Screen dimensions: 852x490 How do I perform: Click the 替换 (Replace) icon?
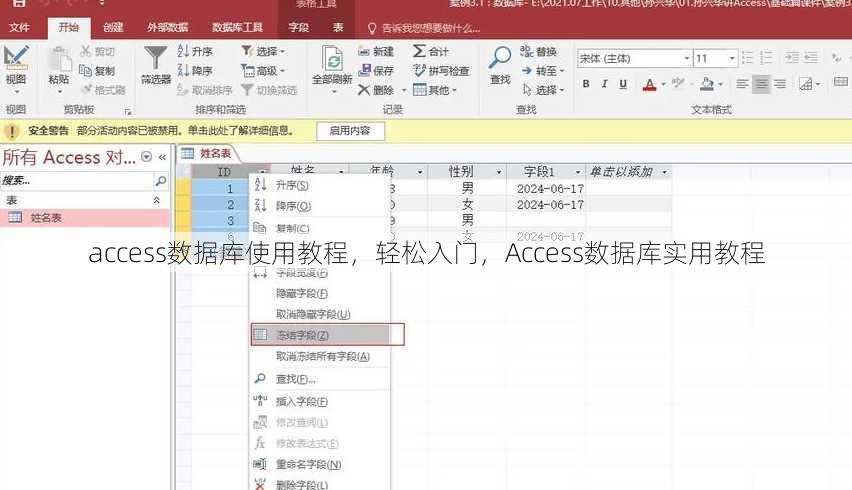(x=527, y=51)
